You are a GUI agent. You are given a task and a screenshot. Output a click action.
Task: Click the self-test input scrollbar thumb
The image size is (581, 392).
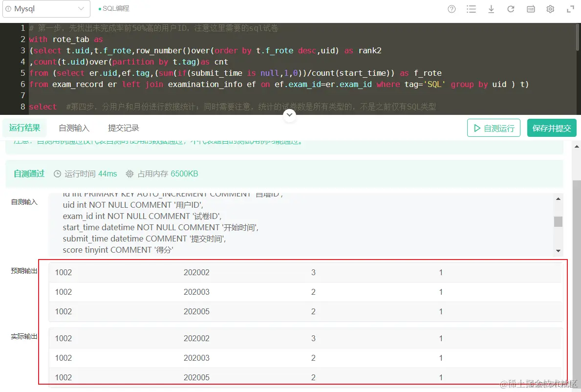[x=558, y=221]
